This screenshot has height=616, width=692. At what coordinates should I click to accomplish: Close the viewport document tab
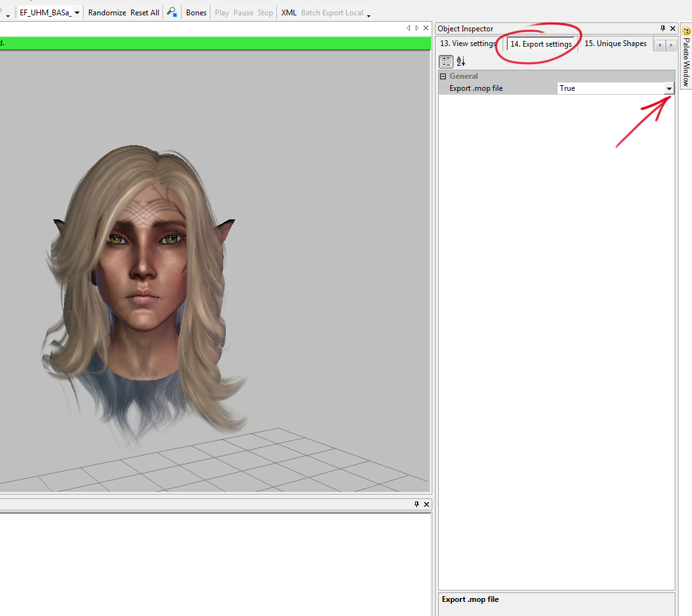coord(426,28)
